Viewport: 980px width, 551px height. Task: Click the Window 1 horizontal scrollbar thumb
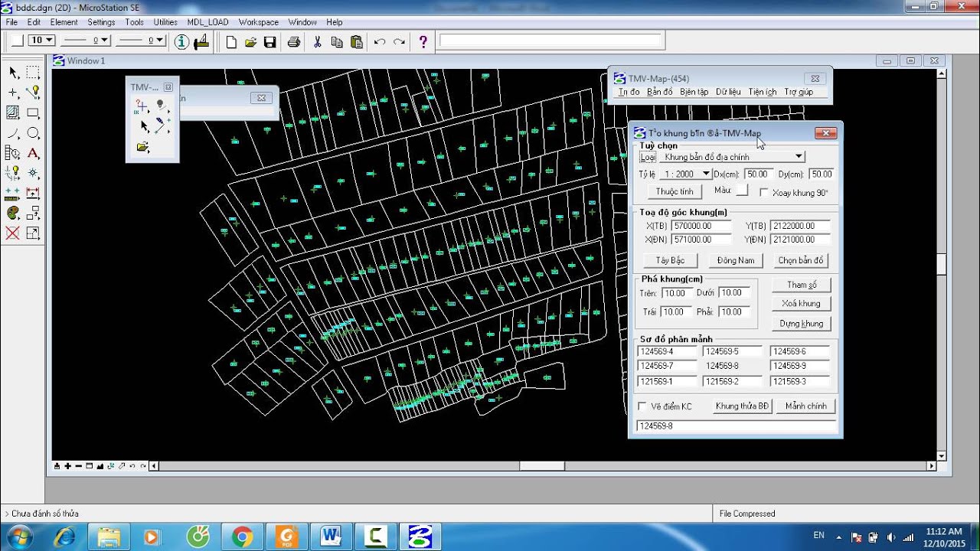pos(542,466)
